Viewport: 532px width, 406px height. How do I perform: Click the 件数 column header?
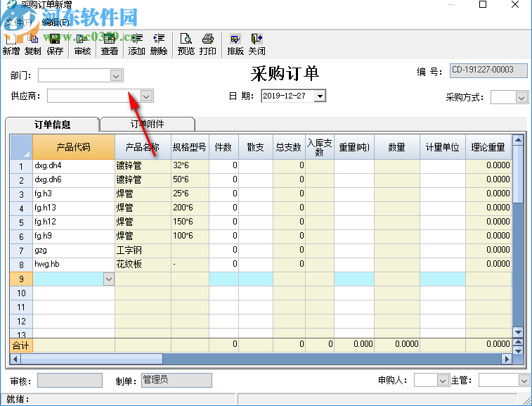(x=224, y=147)
